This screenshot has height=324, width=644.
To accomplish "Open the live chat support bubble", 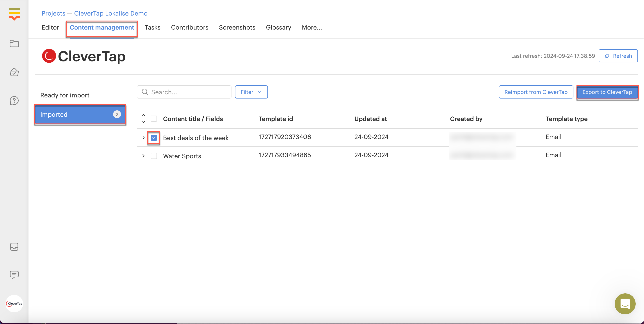I will [x=625, y=304].
